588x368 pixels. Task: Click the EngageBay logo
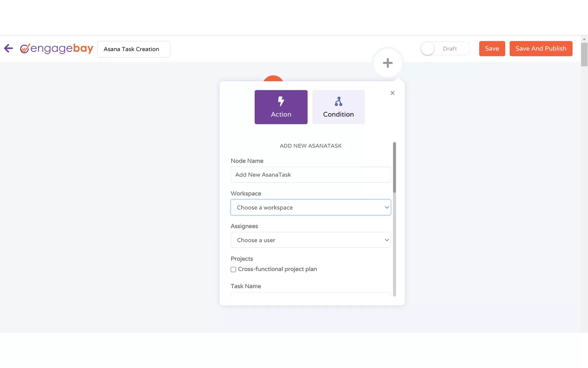(x=57, y=49)
